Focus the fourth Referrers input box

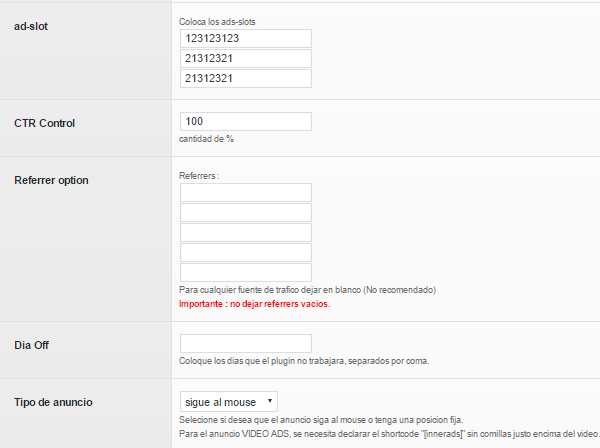246,253
